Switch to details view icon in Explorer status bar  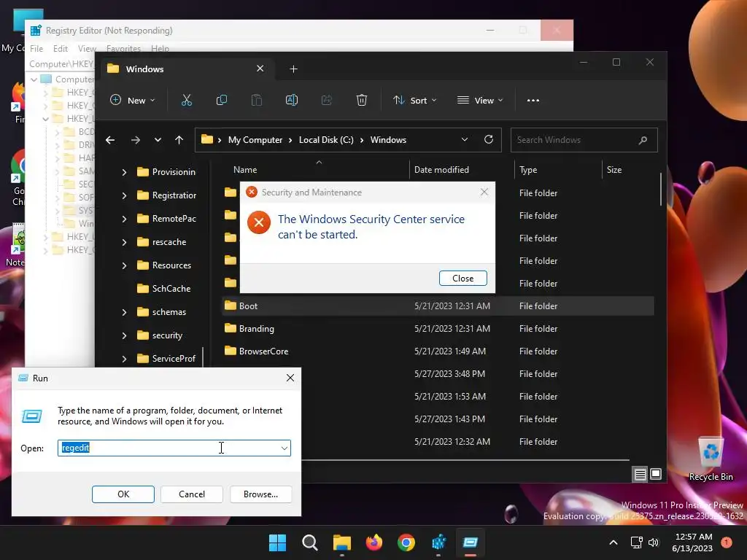[640, 474]
